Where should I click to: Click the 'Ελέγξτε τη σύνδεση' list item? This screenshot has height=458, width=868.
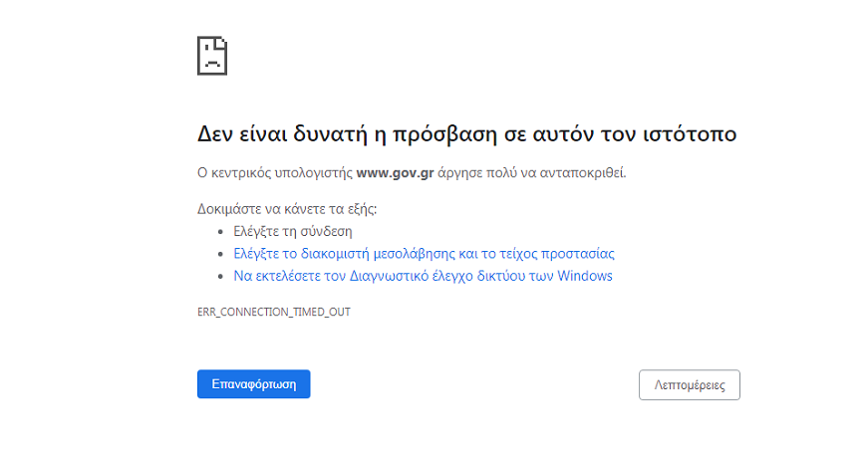click(286, 232)
